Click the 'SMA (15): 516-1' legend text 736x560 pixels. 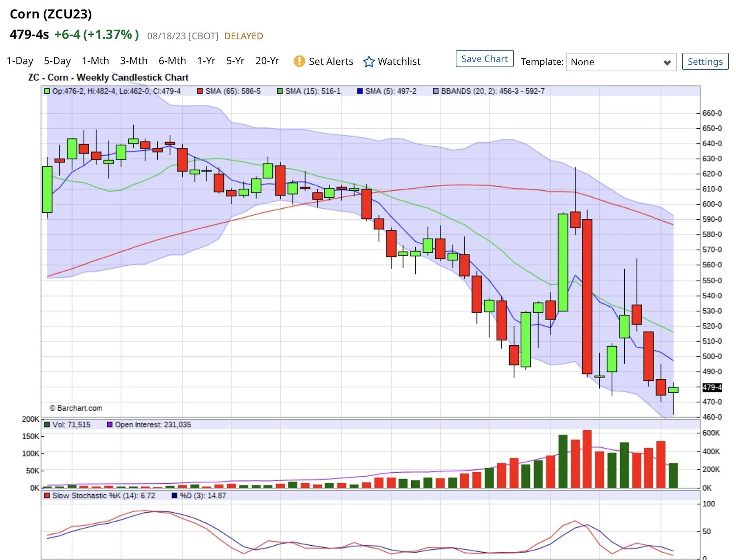click(x=313, y=91)
